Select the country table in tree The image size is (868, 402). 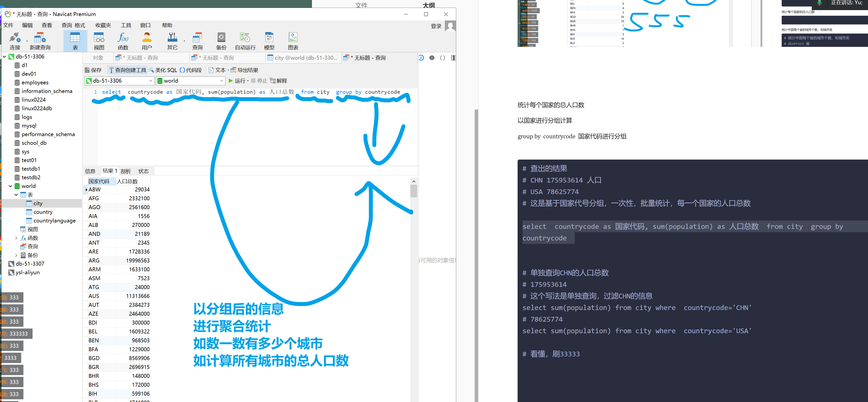[43, 212]
